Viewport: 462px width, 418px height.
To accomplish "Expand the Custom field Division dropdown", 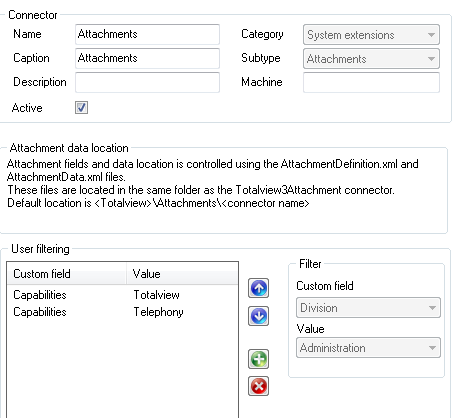I will coord(368,308).
